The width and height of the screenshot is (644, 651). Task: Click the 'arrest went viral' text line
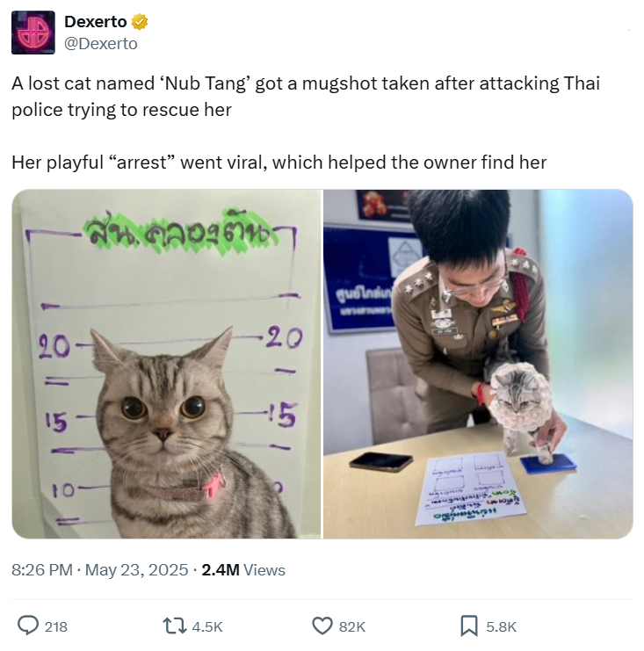[279, 163]
